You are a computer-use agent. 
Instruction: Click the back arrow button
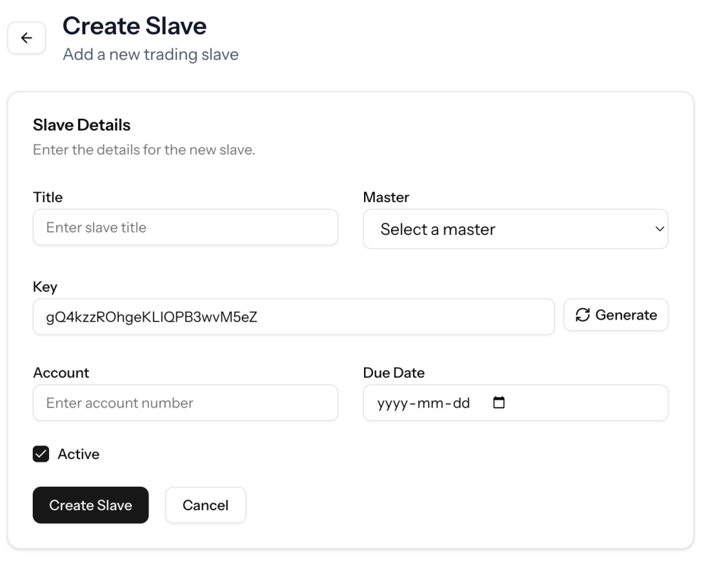26,38
